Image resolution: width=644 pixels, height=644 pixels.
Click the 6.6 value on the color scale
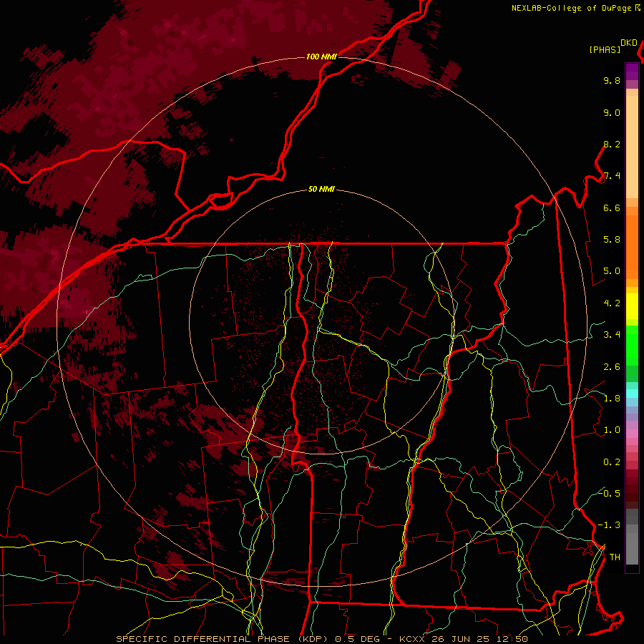pyautogui.click(x=612, y=208)
